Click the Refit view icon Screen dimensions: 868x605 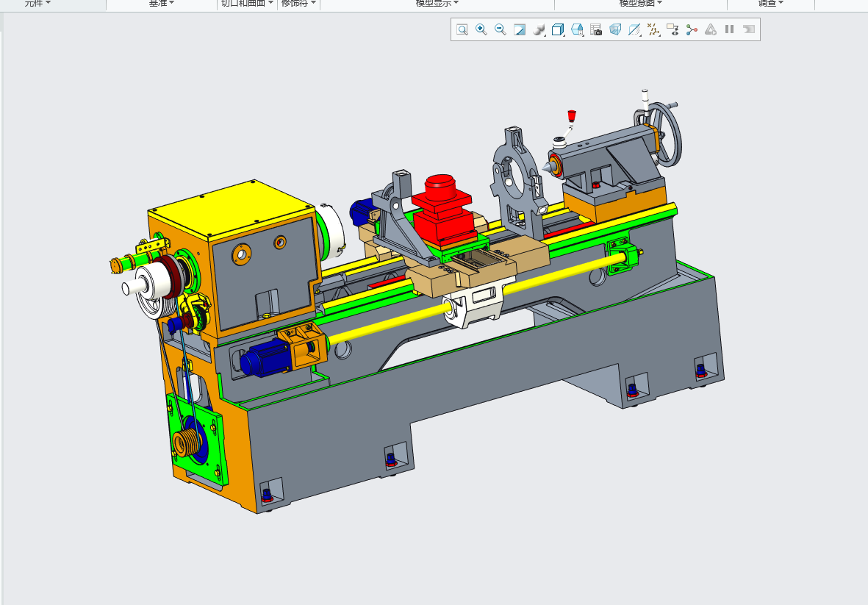pos(462,30)
